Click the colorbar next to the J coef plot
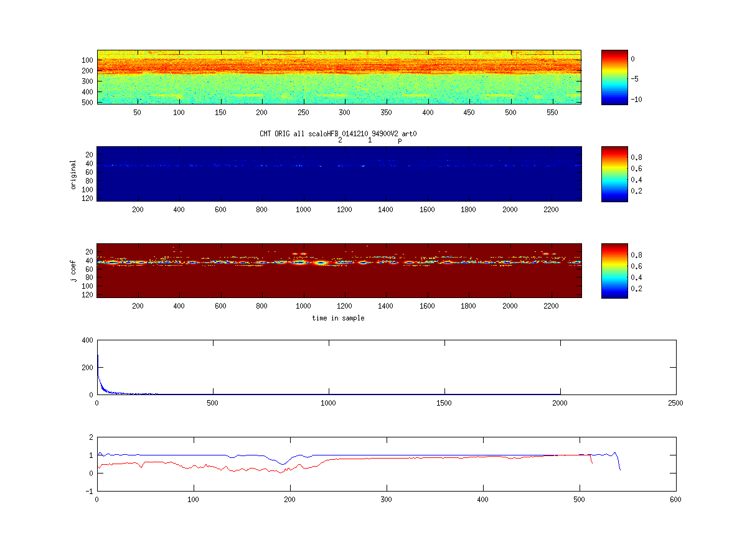Viewport: 747px width, 560px height. [614, 271]
